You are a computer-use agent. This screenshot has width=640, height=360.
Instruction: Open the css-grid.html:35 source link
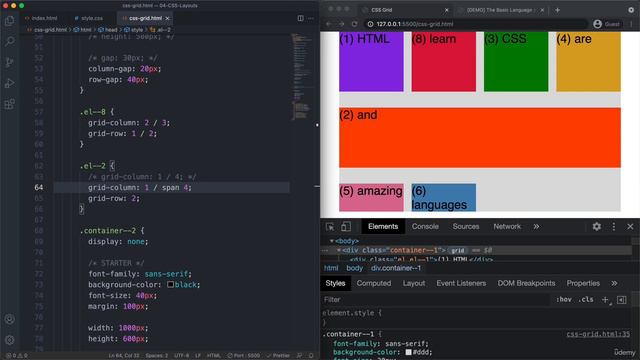pos(598,334)
